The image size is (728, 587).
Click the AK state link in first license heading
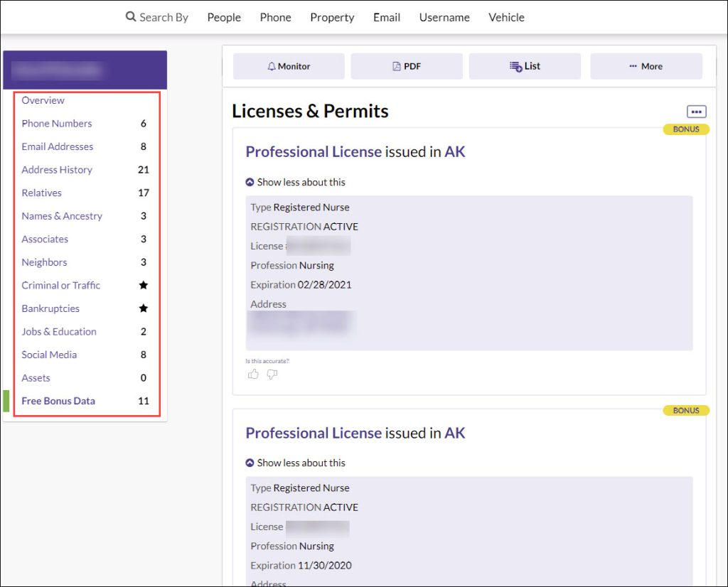coord(455,152)
